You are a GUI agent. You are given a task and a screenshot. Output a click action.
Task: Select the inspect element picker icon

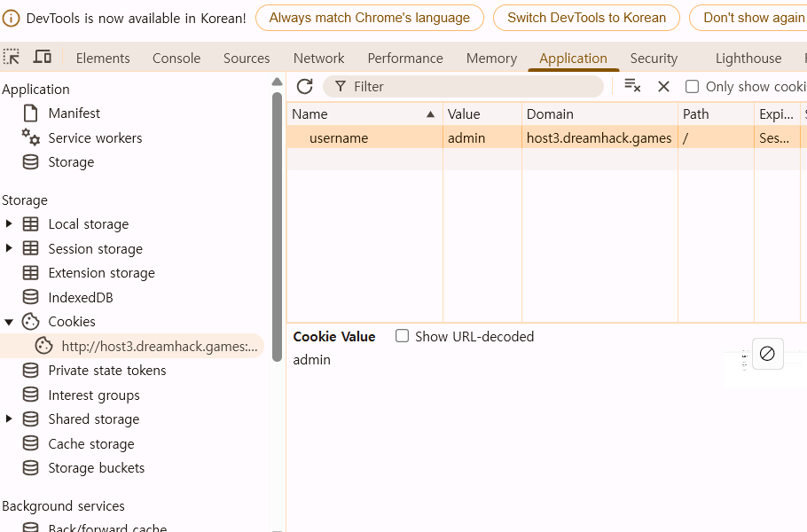point(12,57)
